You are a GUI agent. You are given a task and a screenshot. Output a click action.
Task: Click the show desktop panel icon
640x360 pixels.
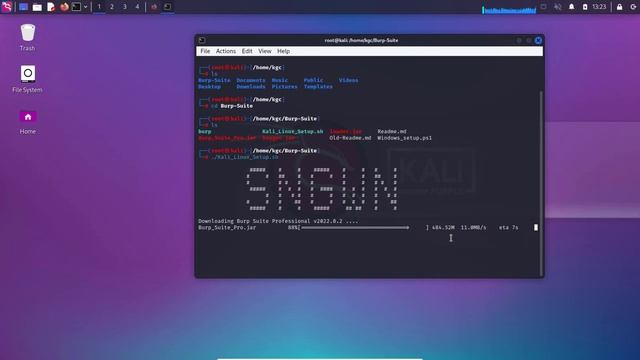pyautogui.click(x=24, y=7)
